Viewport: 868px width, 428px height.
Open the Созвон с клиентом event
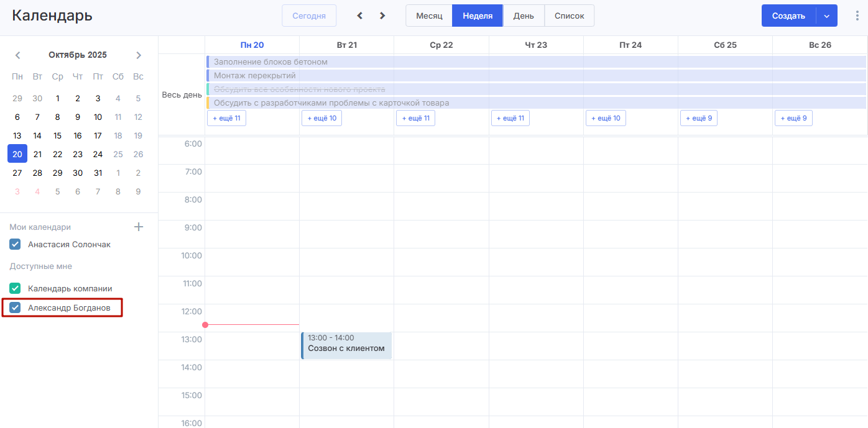[346, 345]
